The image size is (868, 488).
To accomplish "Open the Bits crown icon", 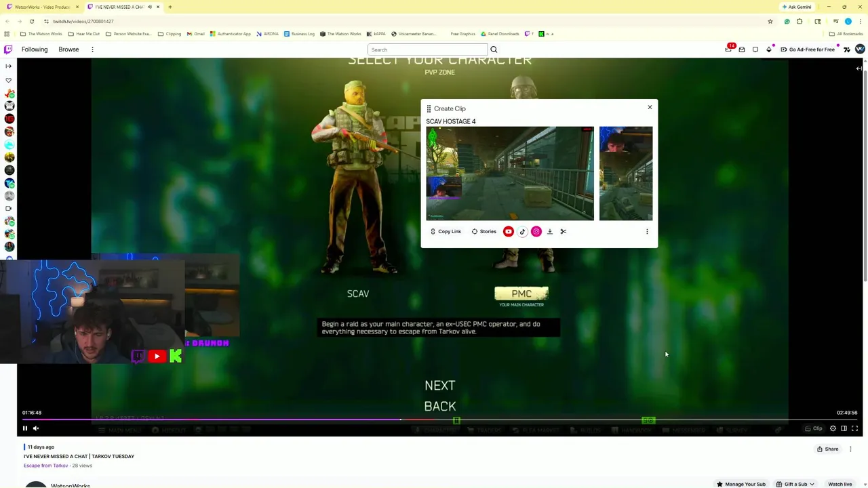I will tap(769, 49).
